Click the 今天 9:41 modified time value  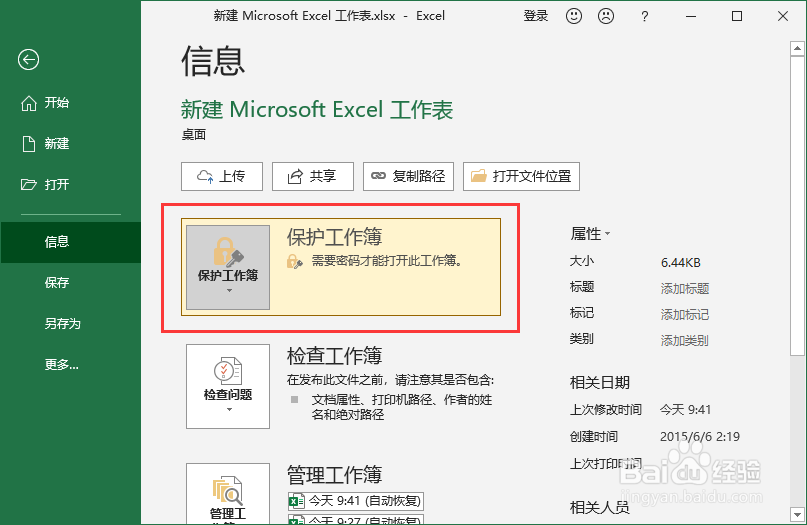[686, 410]
